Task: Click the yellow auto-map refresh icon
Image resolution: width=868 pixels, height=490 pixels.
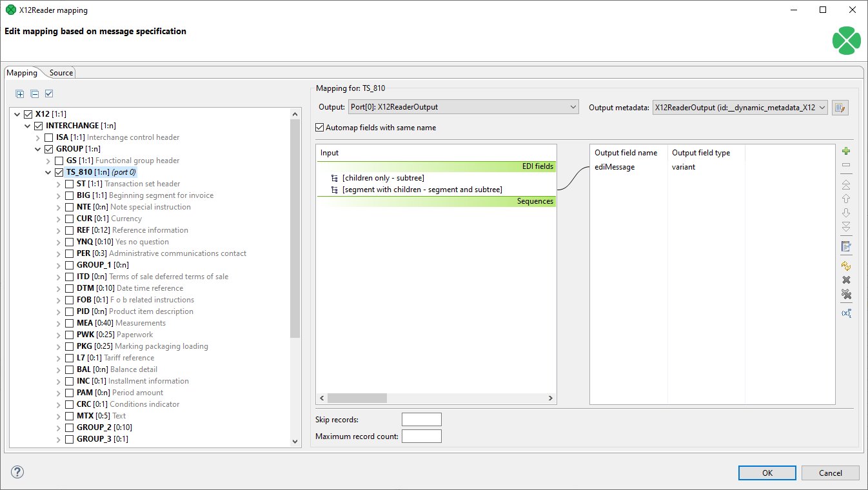Action: 845,265
